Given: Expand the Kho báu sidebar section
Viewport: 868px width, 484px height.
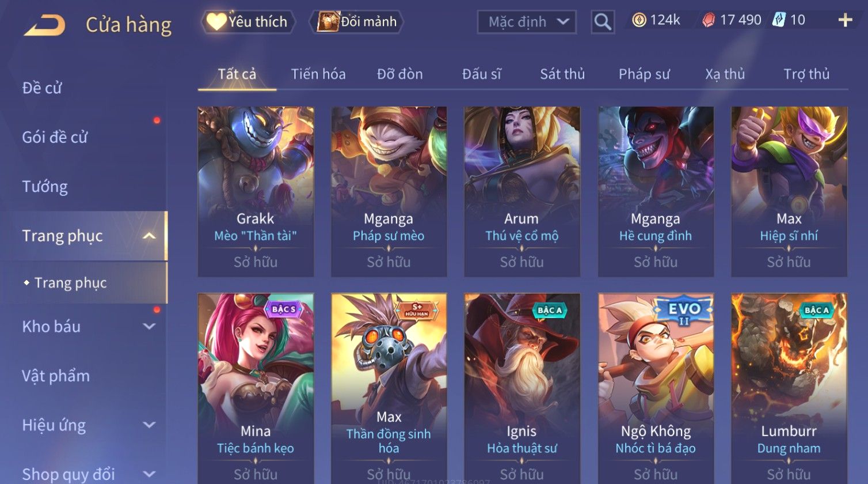Looking at the screenshot, I should point(149,327).
